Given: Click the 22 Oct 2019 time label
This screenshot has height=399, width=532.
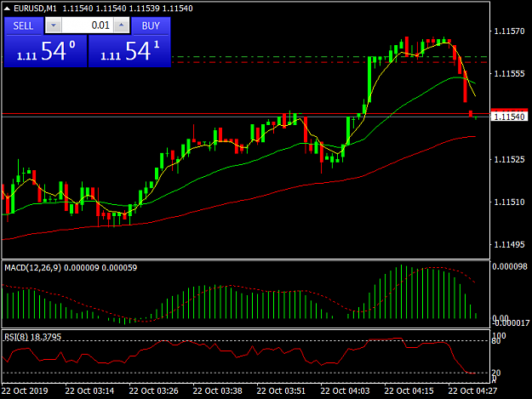Looking at the screenshot, I should tap(25, 390).
